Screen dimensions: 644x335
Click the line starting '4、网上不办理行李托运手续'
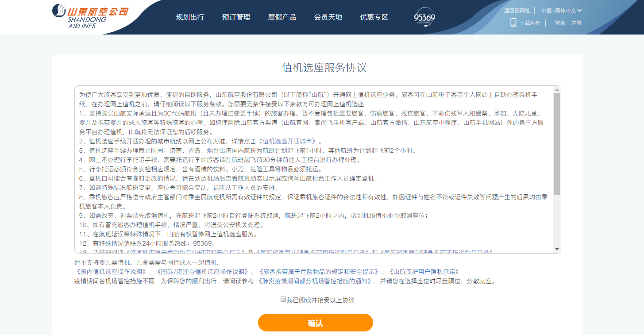(220, 160)
